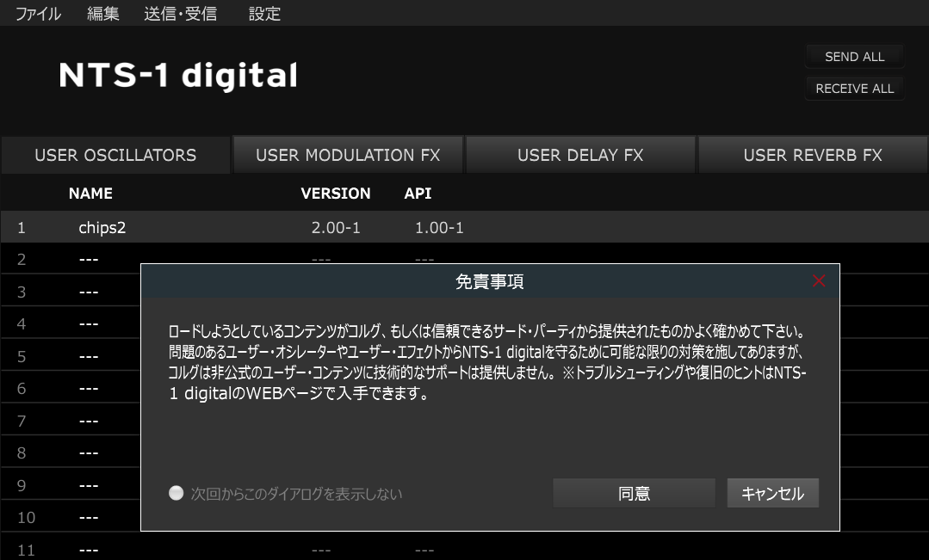The height and width of the screenshot is (560, 929).
Task: Switch to USER OSCILLATORS tab
Action: tap(115, 155)
